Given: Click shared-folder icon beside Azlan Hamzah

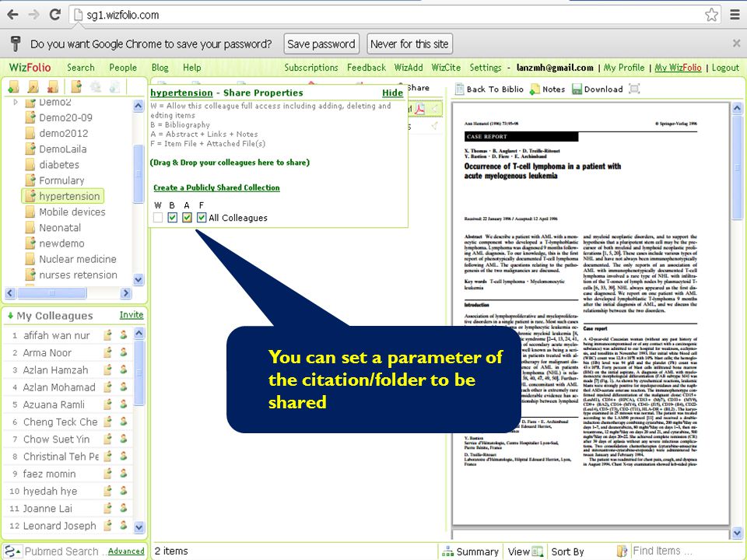Looking at the screenshot, I should 107,370.
